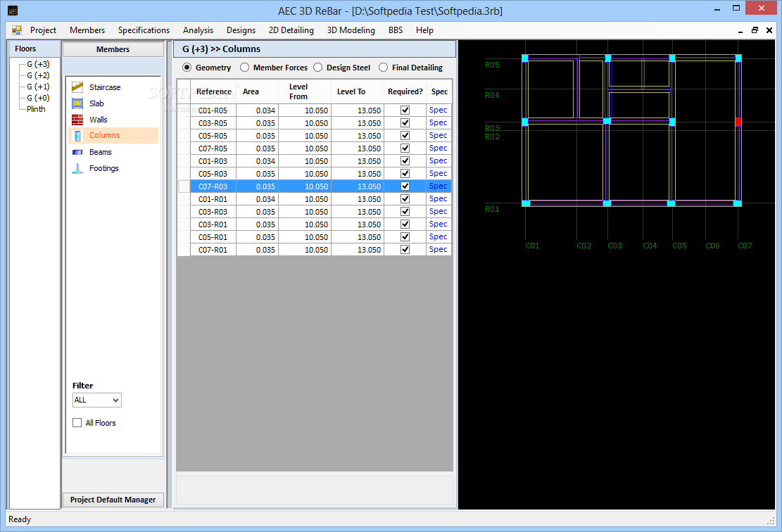Image resolution: width=782 pixels, height=532 pixels.
Task: Uncheck Required for column C05-R01
Action: coord(405,237)
